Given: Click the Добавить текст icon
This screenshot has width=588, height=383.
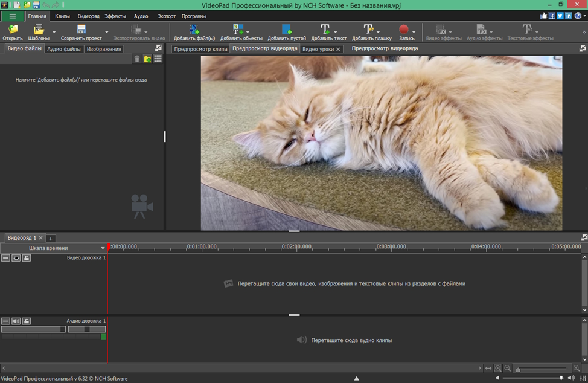Looking at the screenshot, I should (325, 30).
